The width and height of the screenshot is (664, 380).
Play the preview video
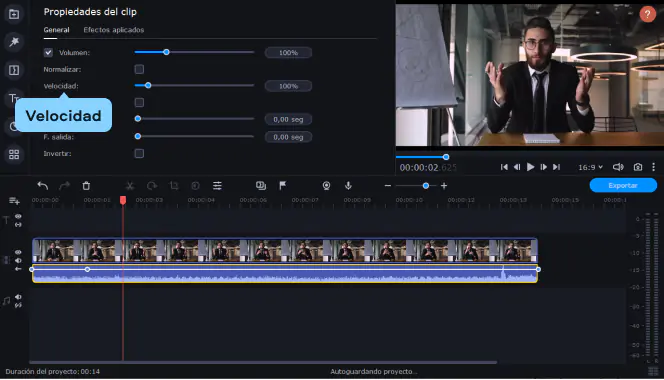(530, 167)
